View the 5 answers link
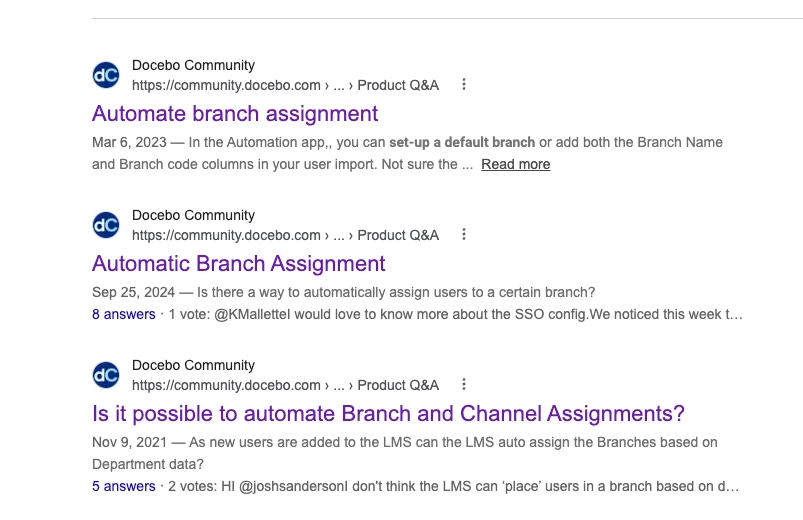This screenshot has height=520, width=803. pyautogui.click(x=124, y=486)
